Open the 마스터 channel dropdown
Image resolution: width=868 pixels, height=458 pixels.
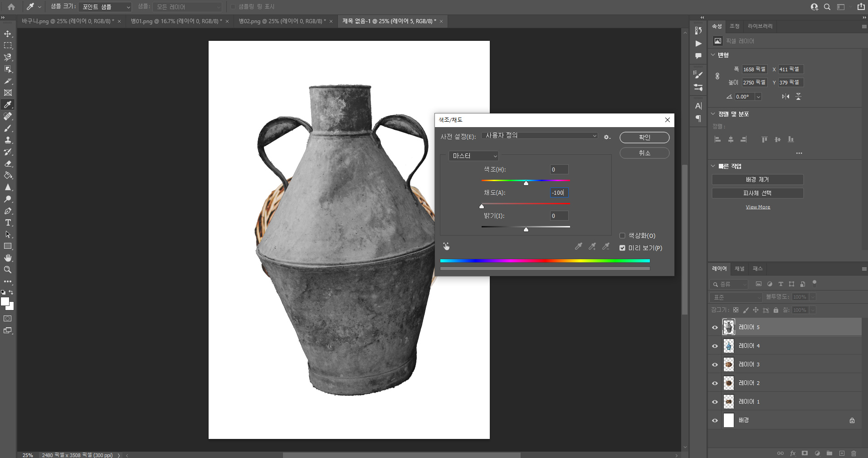coord(473,156)
